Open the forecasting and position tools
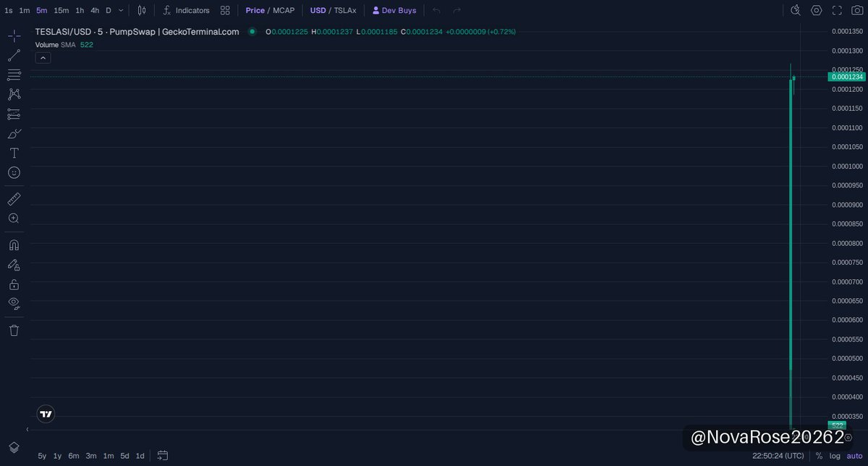This screenshot has height=466, width=868. [x=14, y=114]
